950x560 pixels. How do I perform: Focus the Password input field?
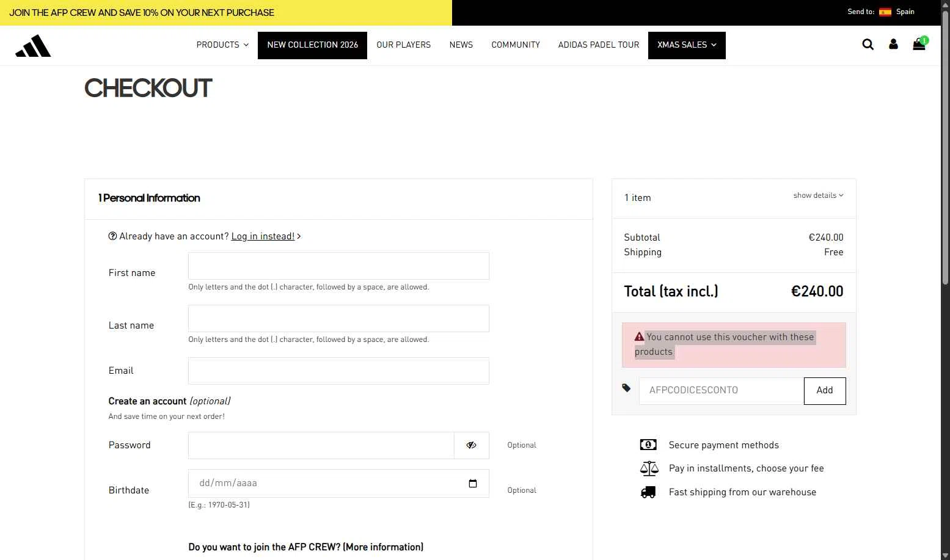(321, 445)
